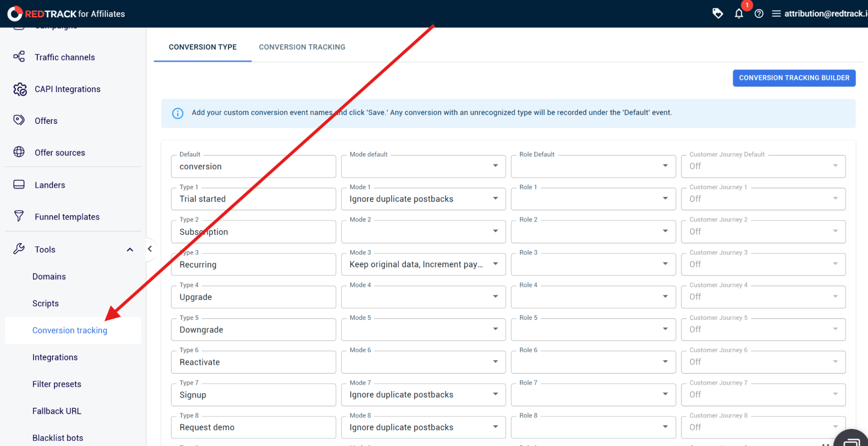Viewport: 868px width, 446px height.
Task: Click the info icon in the blue banner
Action: coord(178,113)
